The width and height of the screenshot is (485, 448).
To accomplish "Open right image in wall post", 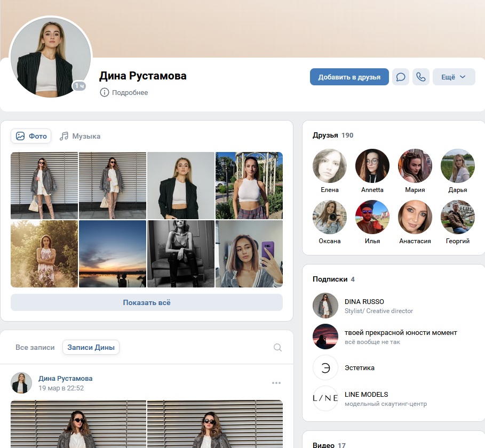I will [x=215, y=424].
